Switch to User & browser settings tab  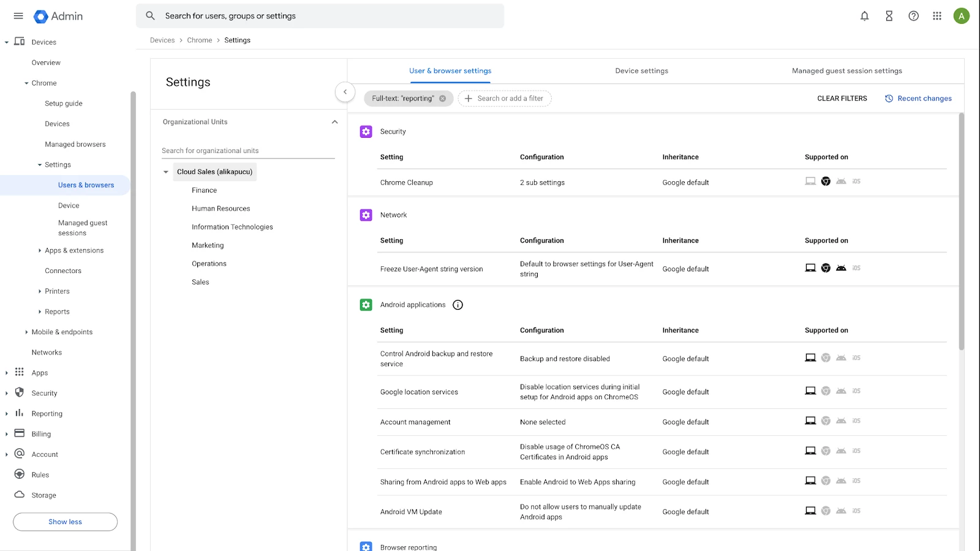[450, 71]
